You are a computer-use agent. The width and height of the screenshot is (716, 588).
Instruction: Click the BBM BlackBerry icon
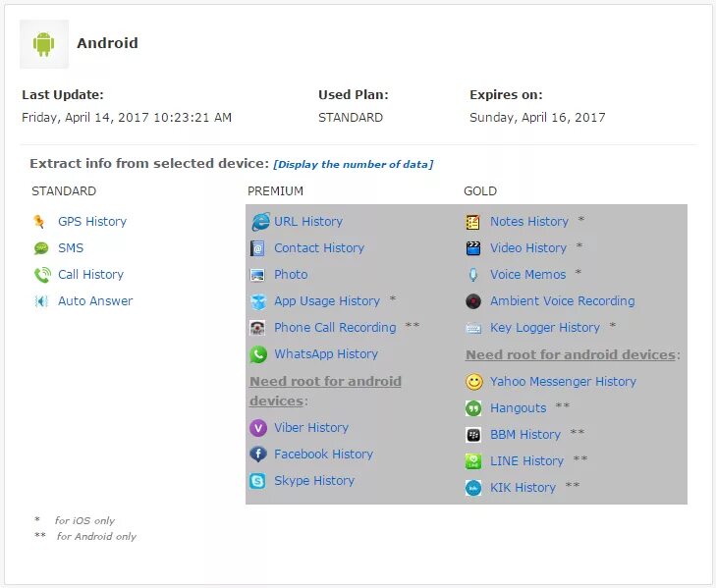[x=473, y=435]
